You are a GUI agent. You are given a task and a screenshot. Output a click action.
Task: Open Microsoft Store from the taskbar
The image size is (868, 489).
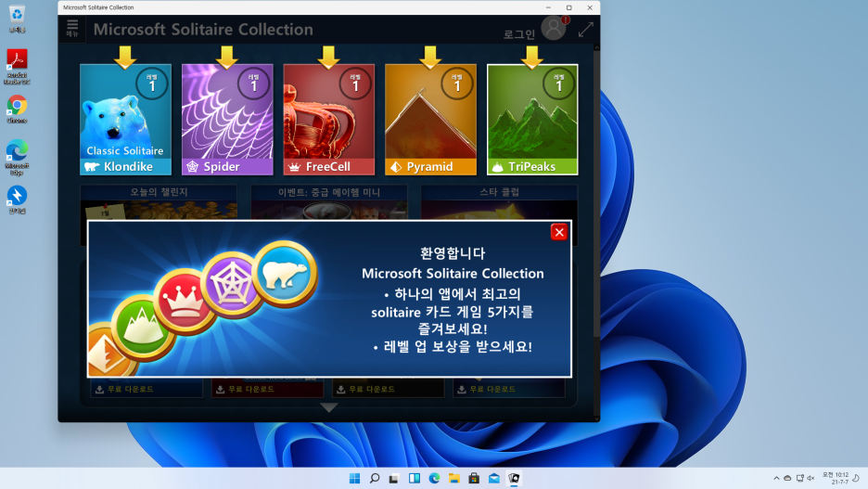coord(474,479)
